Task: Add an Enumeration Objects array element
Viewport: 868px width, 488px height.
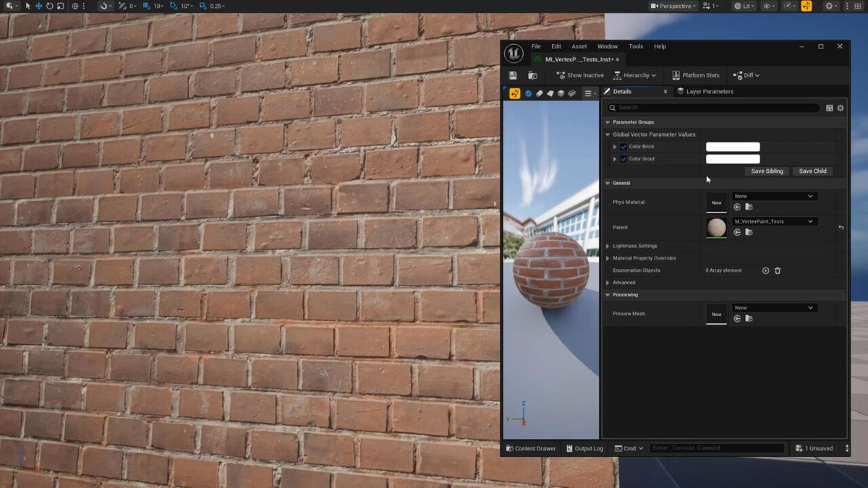Action: (x=766, y=270)
